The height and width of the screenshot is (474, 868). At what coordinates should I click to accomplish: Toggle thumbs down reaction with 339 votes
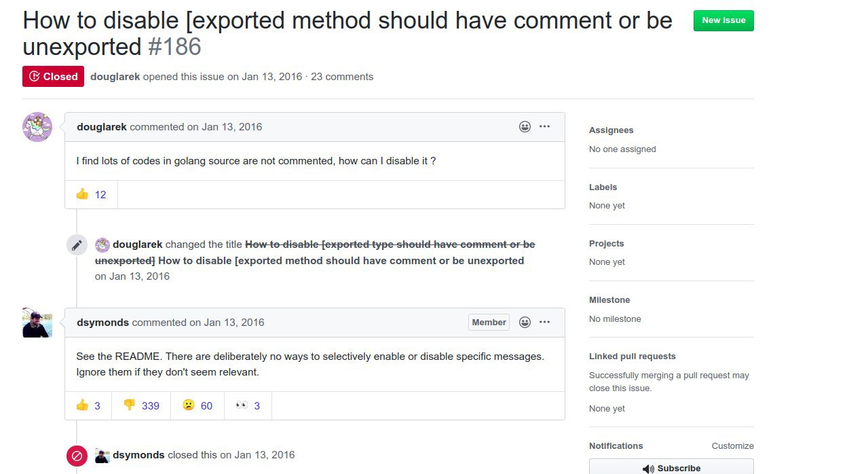(141, 405)
